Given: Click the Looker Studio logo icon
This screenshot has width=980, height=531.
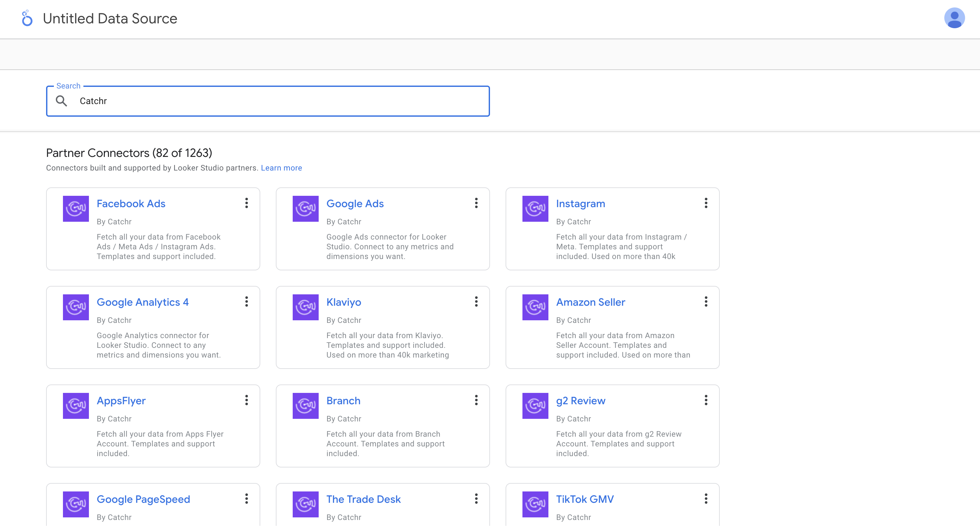Looking at the screenshot, I should [x=27, y=18].
